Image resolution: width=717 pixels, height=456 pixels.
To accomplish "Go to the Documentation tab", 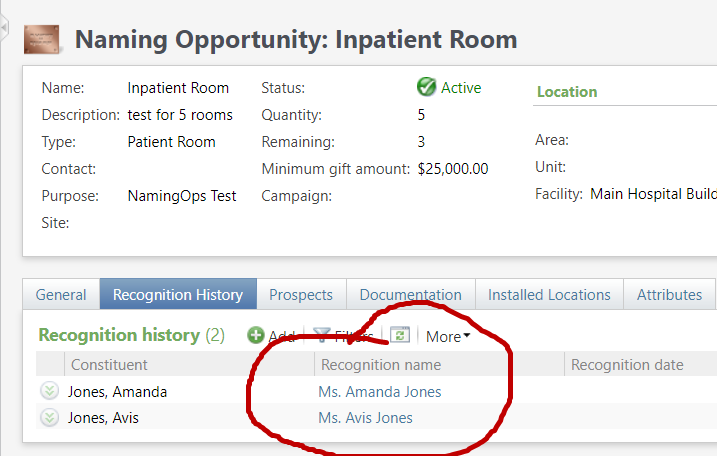I will pyautogui.click(x=410, y=295).
